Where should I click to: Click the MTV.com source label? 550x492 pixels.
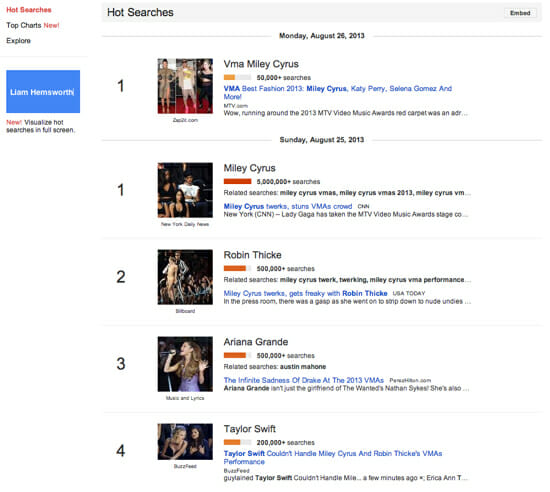click(x=235, y=106)
